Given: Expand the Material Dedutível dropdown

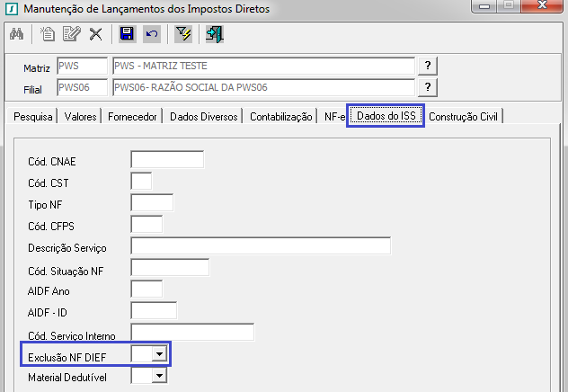Looking at the screenshot, I should [159, 376].
